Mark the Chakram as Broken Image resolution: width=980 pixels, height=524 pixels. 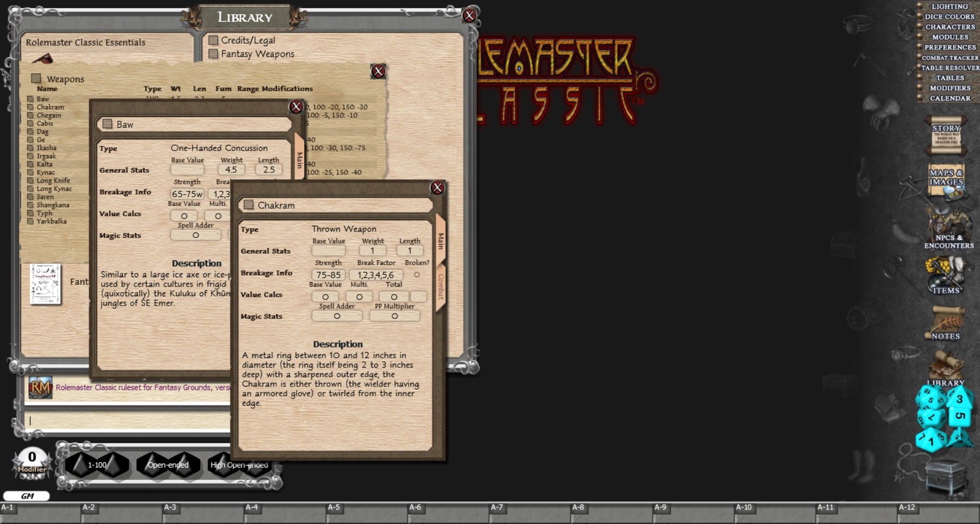pos(417,275)
